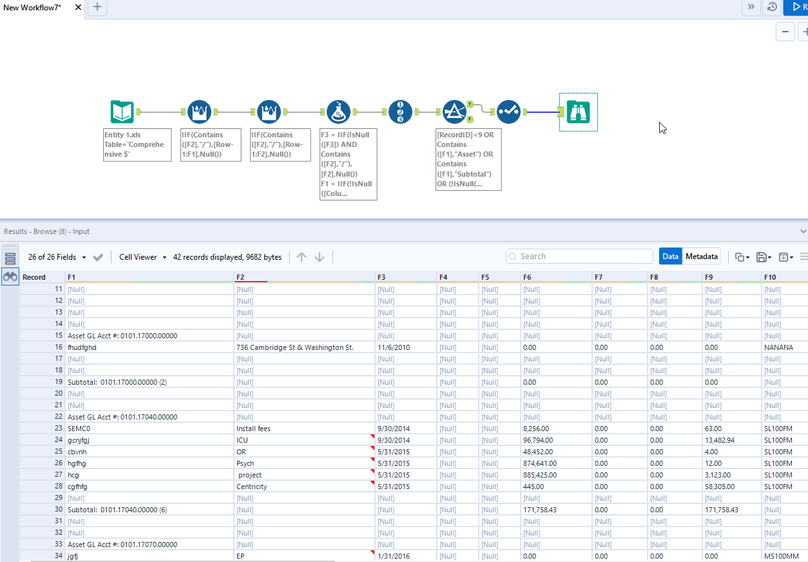Select the Filter tool on canvas
The height and width of the screenshot is (562, 808).
click(454, 112)
